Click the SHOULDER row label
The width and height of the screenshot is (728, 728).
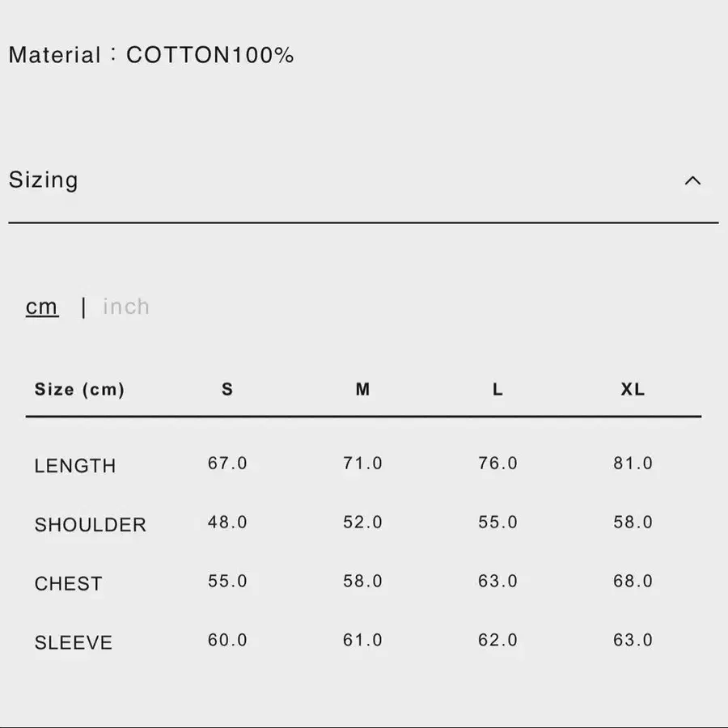coord(91,525)
